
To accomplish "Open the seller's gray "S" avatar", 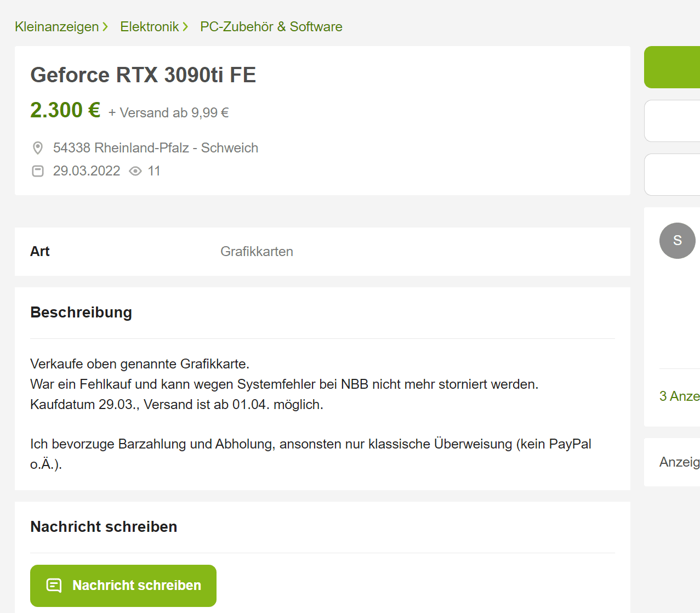I will pyautogui.click(x=677, y=241).
